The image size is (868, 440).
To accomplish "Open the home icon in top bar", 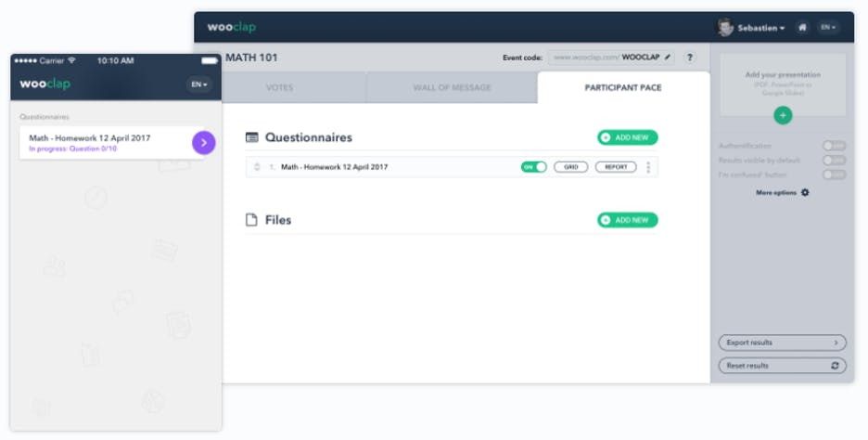I will pos(802,27).
